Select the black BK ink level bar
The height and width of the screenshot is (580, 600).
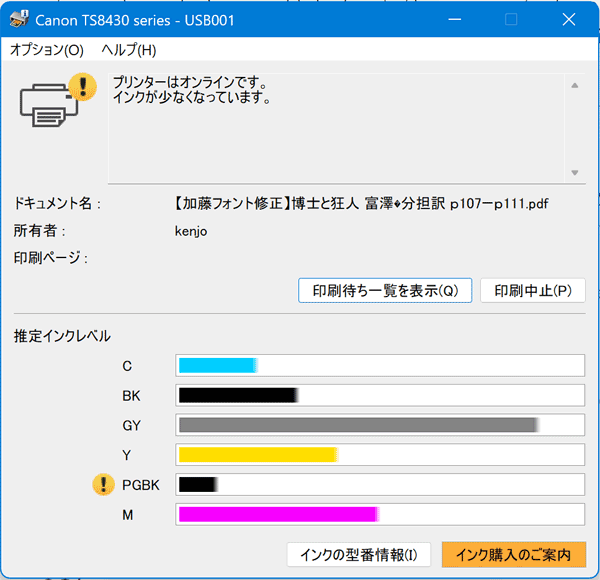tap(380, 395)
